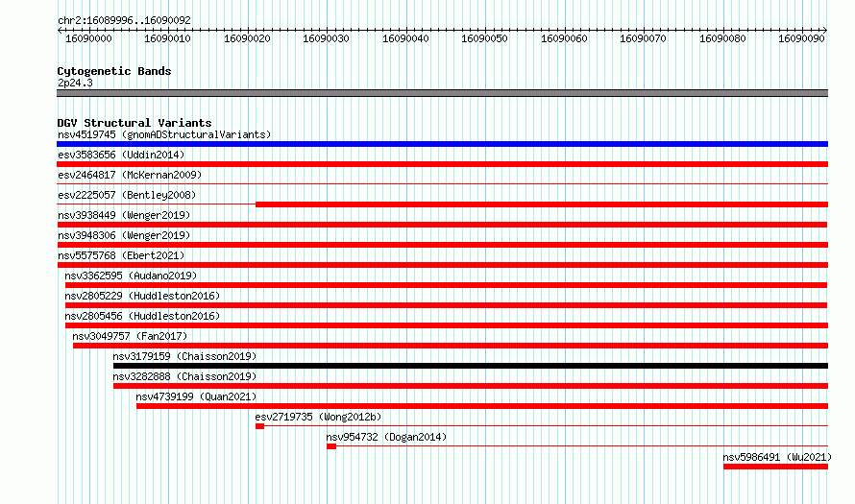
Task: Select the 2p24.3 band label
Action: (75, 83)
